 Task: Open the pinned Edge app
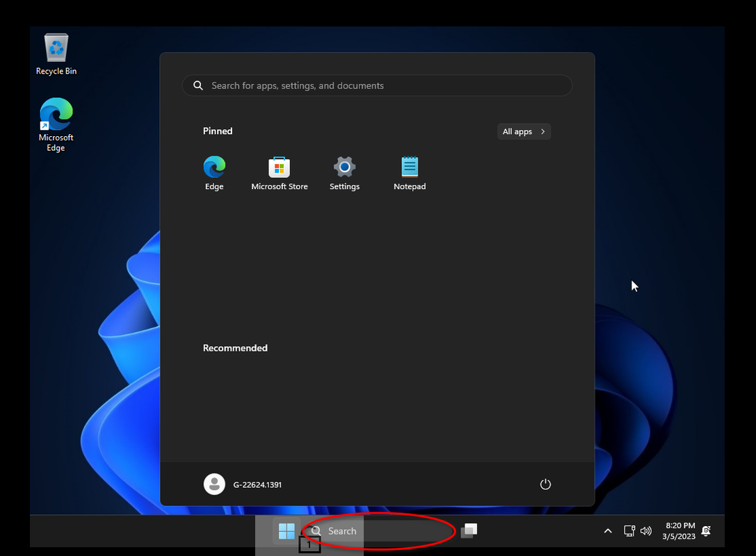point(214,174)
